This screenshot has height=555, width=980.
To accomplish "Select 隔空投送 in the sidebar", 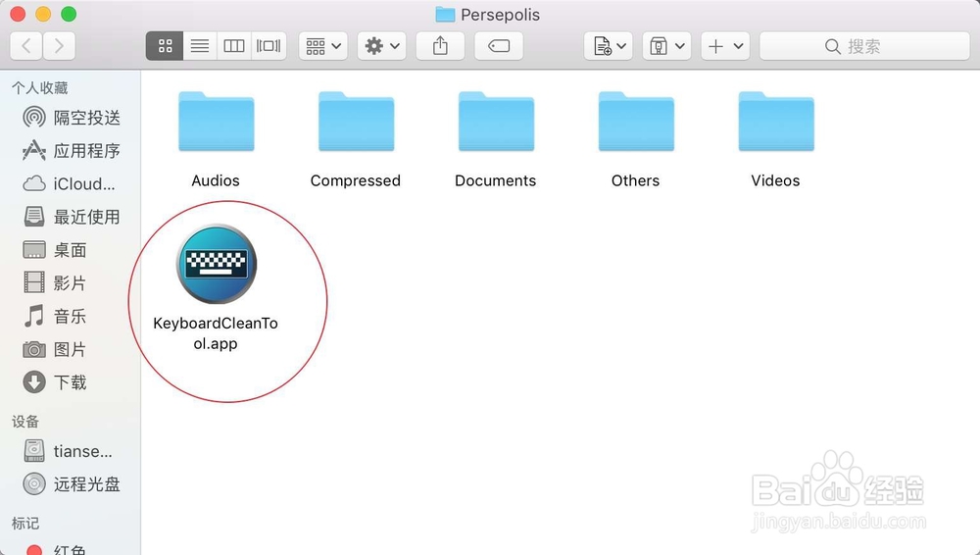I will point(71,117).
